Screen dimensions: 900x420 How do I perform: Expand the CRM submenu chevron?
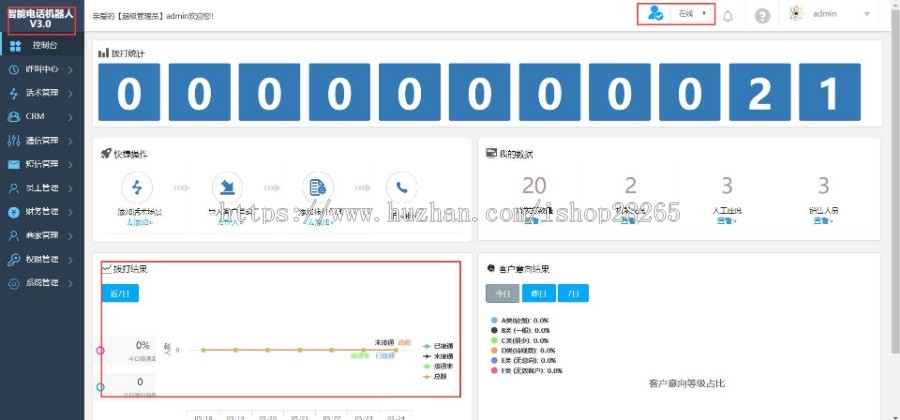click(70, 117)
